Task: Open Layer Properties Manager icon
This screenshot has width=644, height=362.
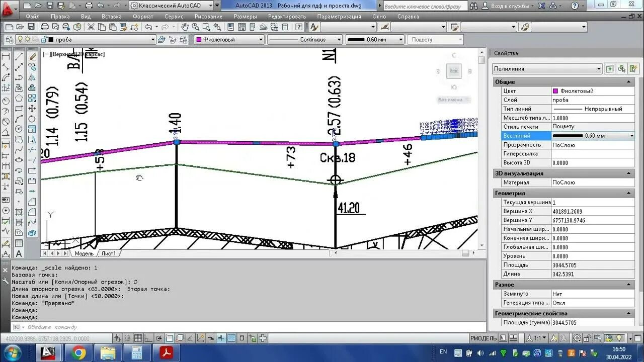Action: coord(10,39)
